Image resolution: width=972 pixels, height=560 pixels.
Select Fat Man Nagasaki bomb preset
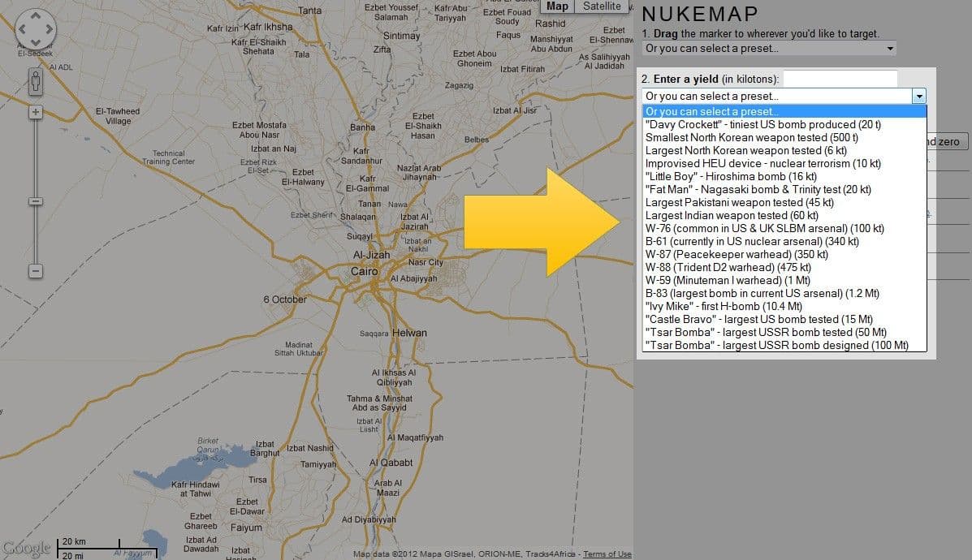784,190
